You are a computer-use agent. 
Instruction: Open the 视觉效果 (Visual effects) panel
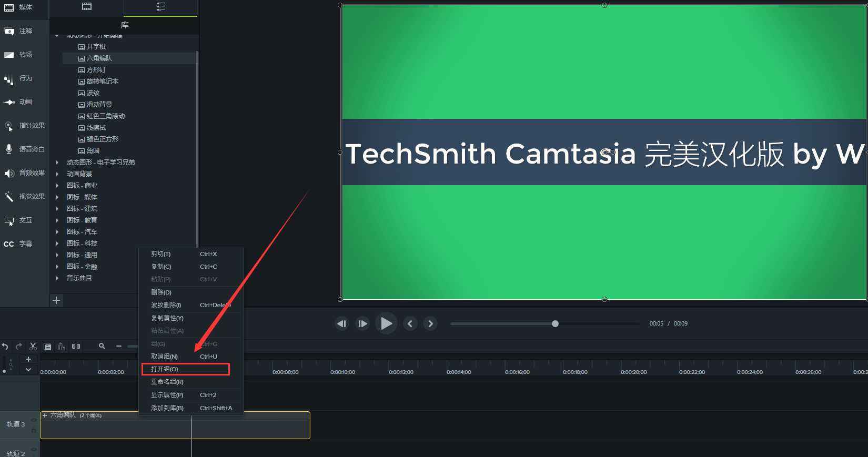click(24, 197)
